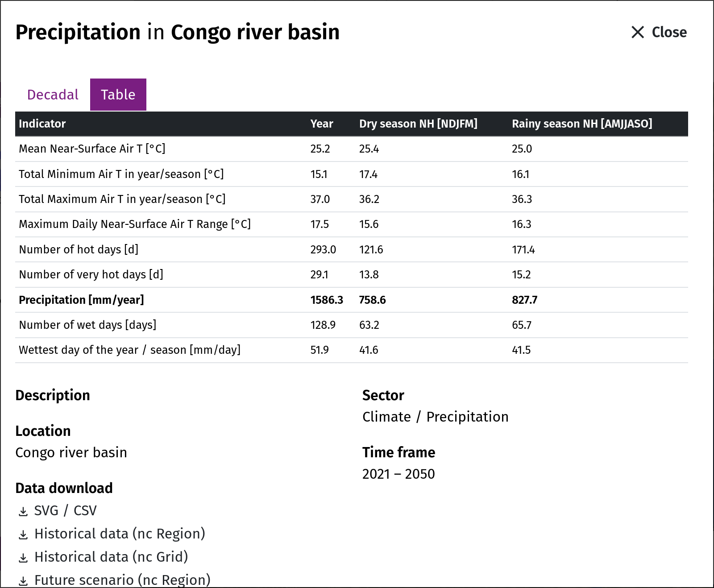Click the Climate / Precipitation sector text
The image size is (714, 588).
[435, 417]
